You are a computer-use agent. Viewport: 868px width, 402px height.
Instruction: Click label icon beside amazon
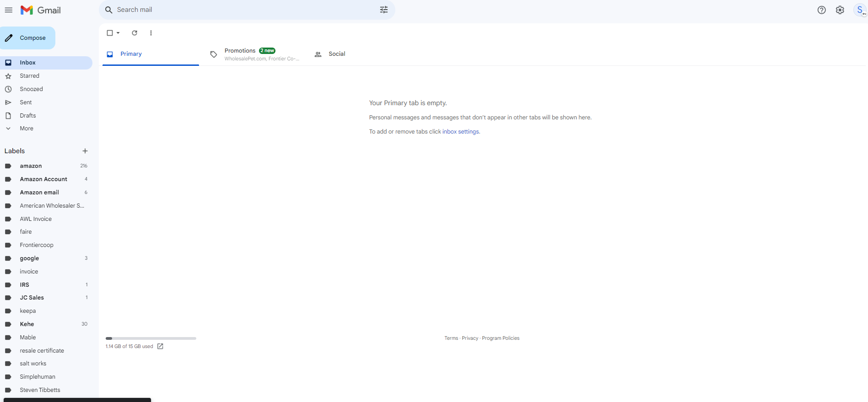pyautogui.click(x=8, y=166)
